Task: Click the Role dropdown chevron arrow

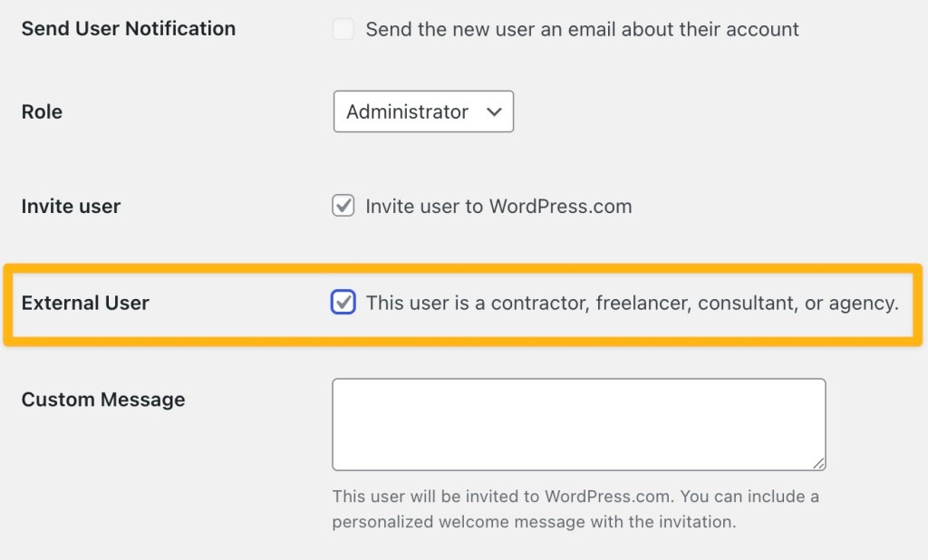Action: pyautogui.click(x=495, y=111)
